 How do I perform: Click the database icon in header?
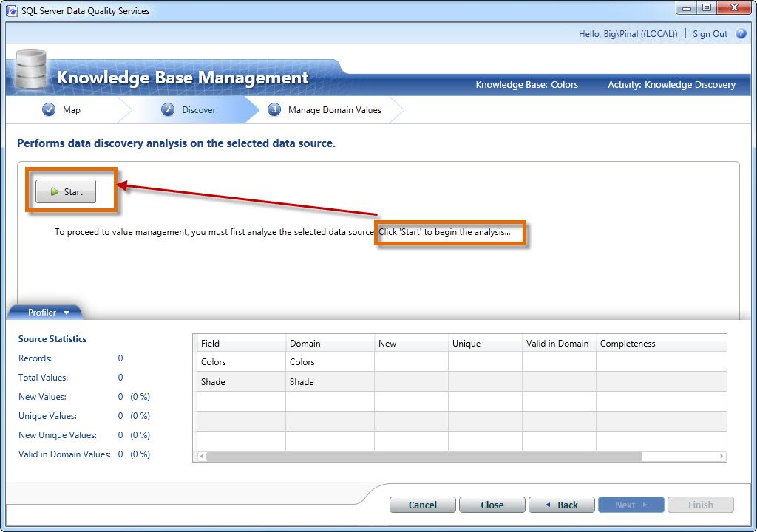[x=31, y=70]
